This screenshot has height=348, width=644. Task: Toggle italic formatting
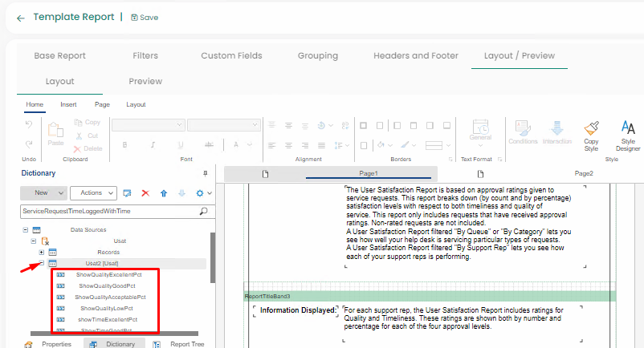153,144
